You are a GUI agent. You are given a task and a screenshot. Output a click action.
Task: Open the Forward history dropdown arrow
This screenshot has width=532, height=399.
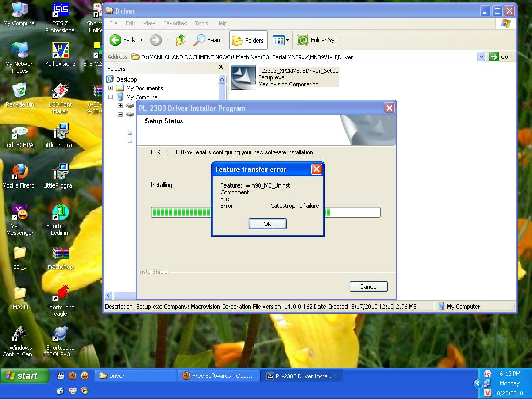point(168,40)
